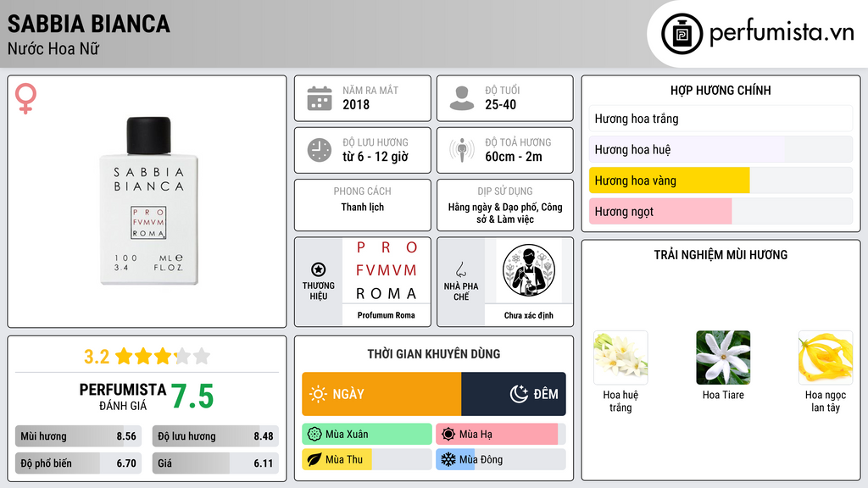The height and width of the screenshot is (488, 868).
Task: Click the pink Hương ngọt accord bar
Action: tap(721, 211)
